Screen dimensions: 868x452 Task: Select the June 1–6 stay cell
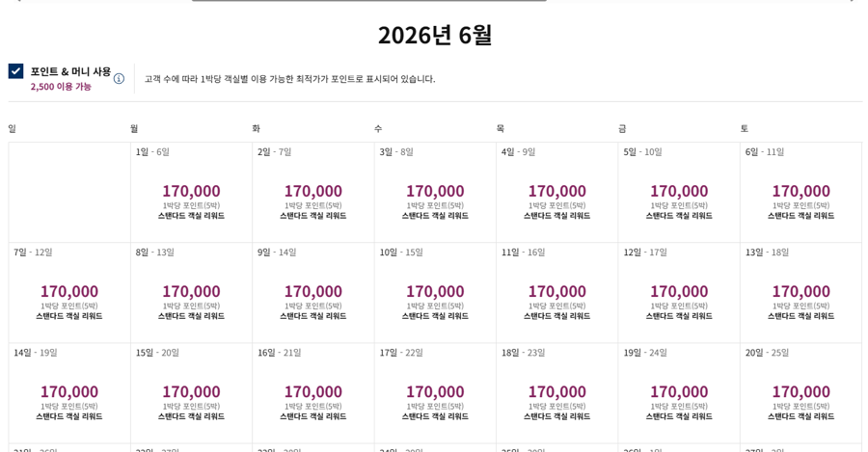click(191, 193)
